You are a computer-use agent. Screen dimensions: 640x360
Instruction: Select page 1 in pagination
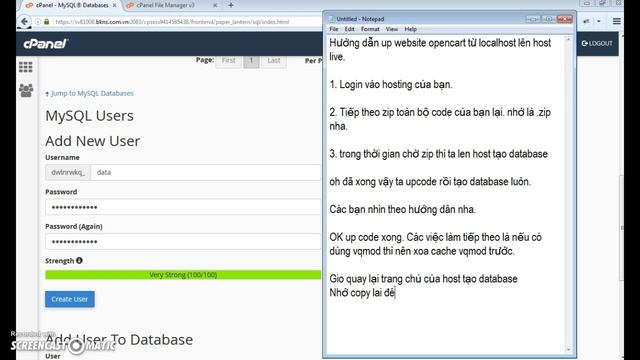coord(251,60)
